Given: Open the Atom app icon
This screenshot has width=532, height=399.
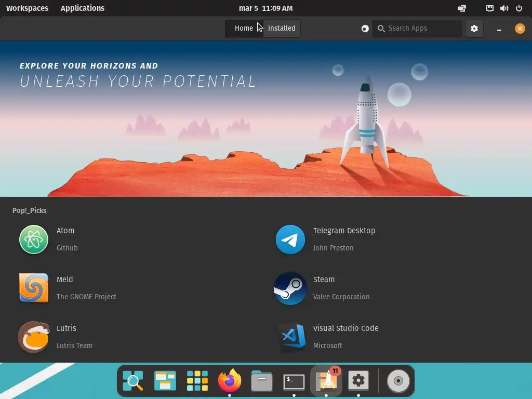Looking at the screenshot, I should [x=34, y=240].
